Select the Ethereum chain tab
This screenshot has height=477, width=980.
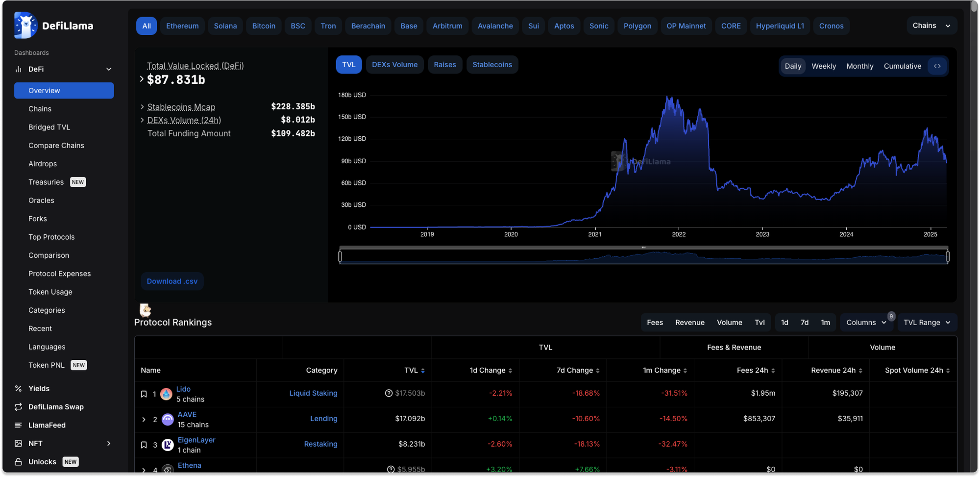pos(182,26)
